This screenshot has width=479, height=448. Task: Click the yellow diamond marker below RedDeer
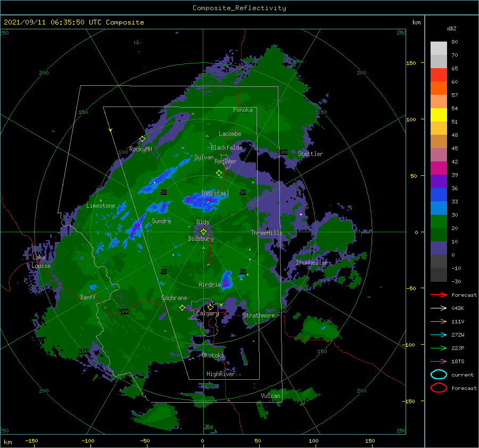coord(219,173)
